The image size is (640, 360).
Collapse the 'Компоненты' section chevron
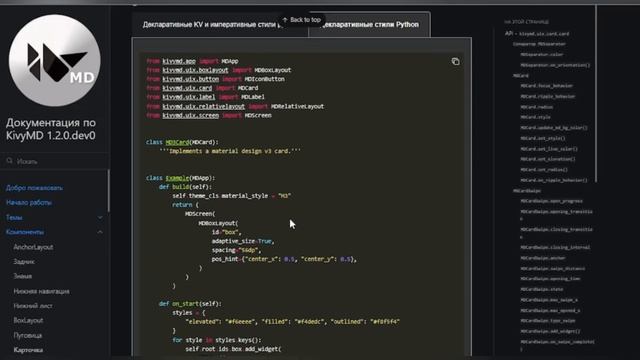click(x=100, y=232)
